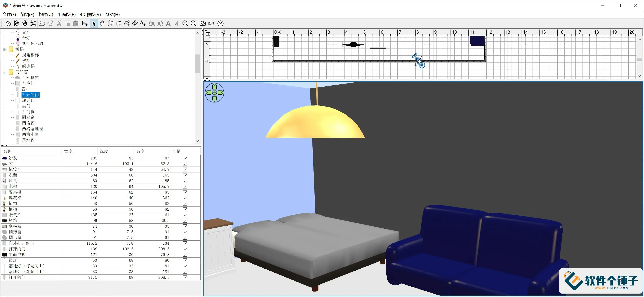The width and height of the screenshot is (644, 297).
Task: Zoom in on the plan
Action: click(x=185, y=24)
